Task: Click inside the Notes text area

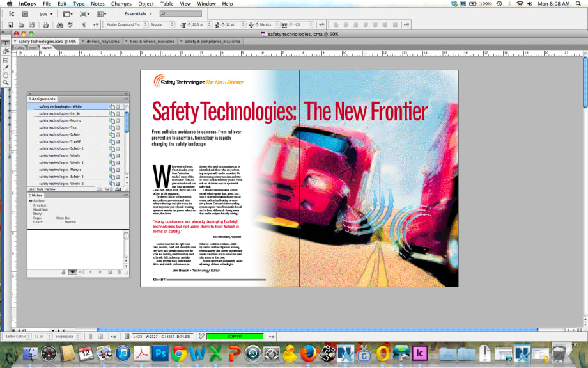Action: 75,249
